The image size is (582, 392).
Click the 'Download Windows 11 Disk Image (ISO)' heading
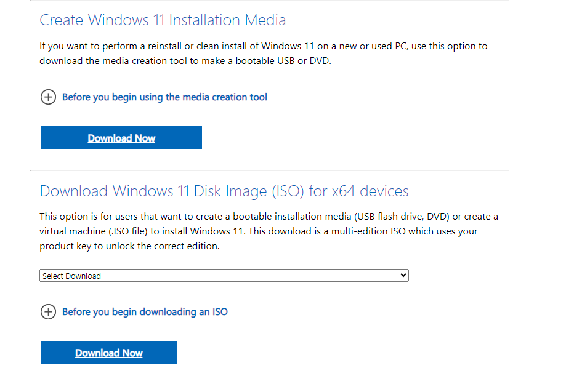pyautogui.click(x=172, y=191)
